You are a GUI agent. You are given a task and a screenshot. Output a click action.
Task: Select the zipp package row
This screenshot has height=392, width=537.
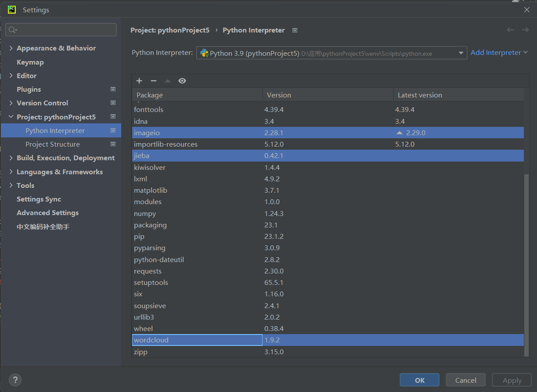[328, 352]
